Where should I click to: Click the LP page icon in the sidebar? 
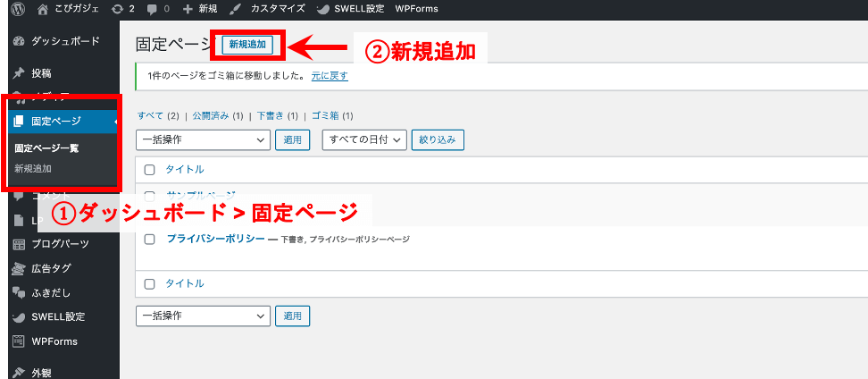pos(19,219)
